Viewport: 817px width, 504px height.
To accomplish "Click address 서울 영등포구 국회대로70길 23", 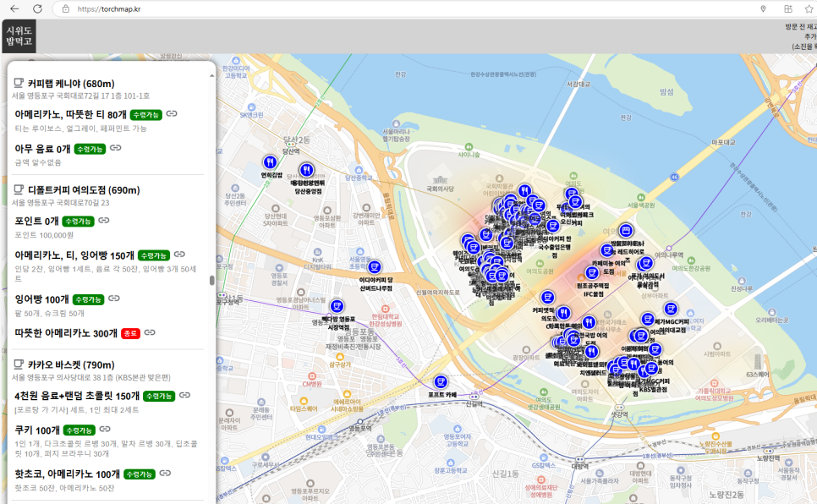I will (60, 203).
